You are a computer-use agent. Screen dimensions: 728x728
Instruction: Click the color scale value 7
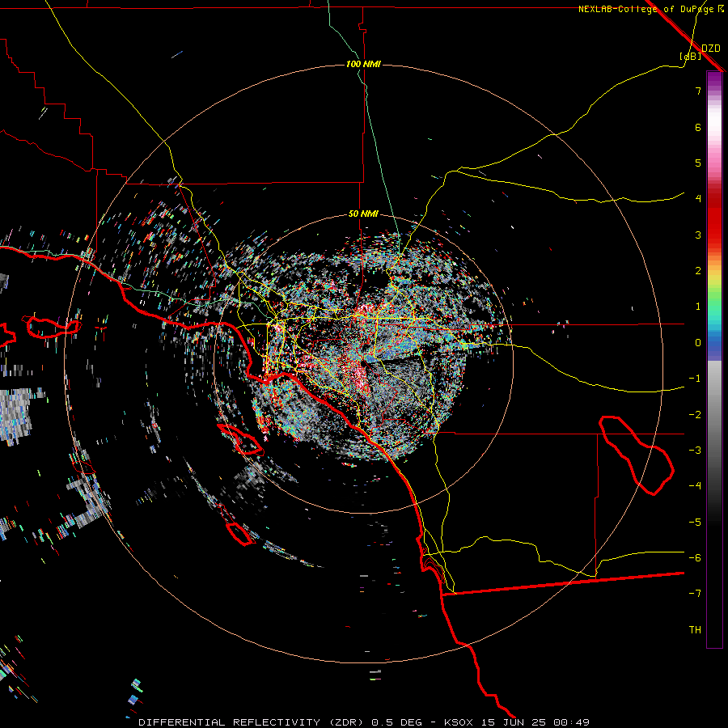(698, 91)
